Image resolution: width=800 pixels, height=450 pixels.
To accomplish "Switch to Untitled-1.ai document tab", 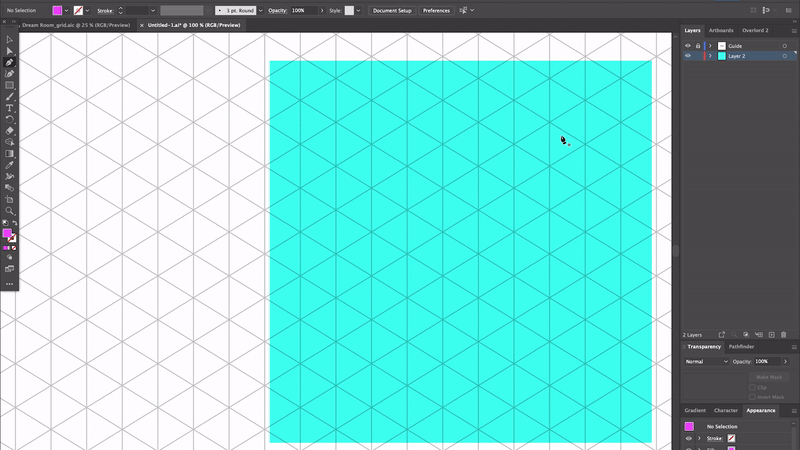I will (x=194, y=25).
